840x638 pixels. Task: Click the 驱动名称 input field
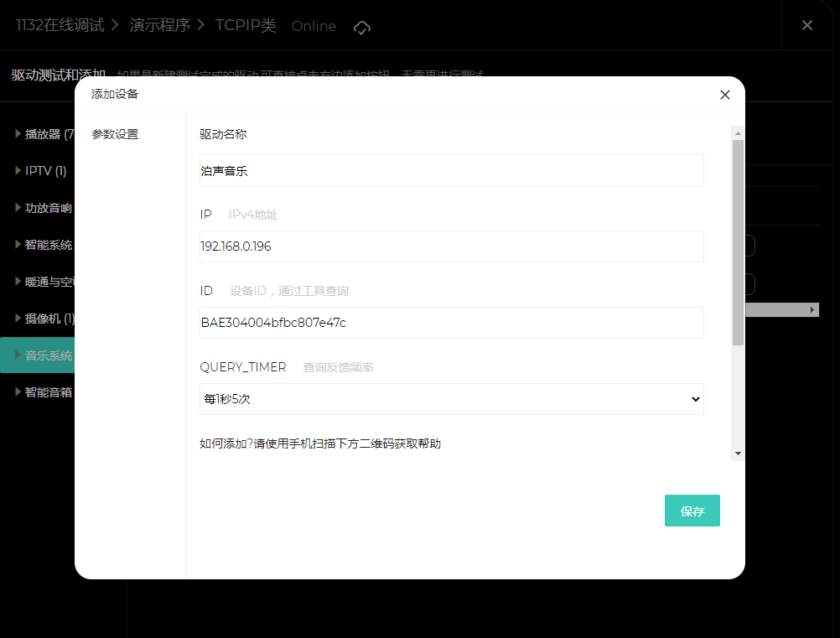point(452,170)
